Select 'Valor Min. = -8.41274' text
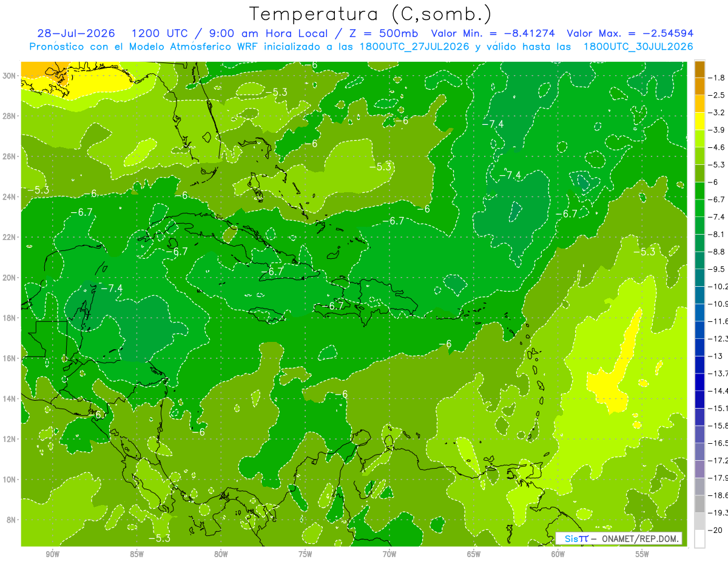 tap(494, 33)
